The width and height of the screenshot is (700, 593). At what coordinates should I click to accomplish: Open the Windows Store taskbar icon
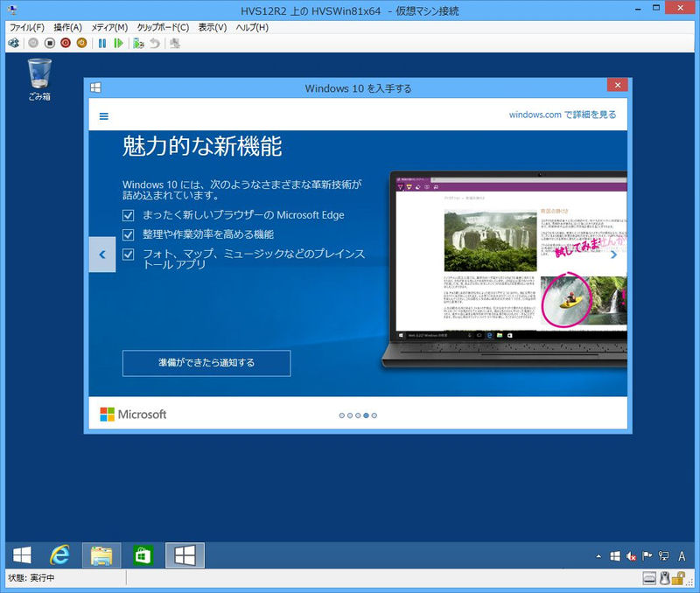click(x=143, y=555)
